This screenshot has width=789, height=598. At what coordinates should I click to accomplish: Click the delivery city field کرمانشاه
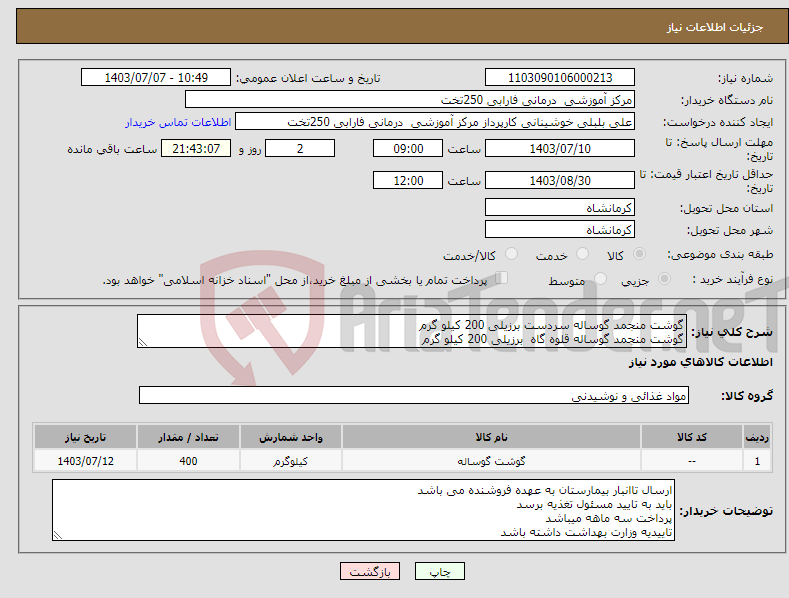560,230
